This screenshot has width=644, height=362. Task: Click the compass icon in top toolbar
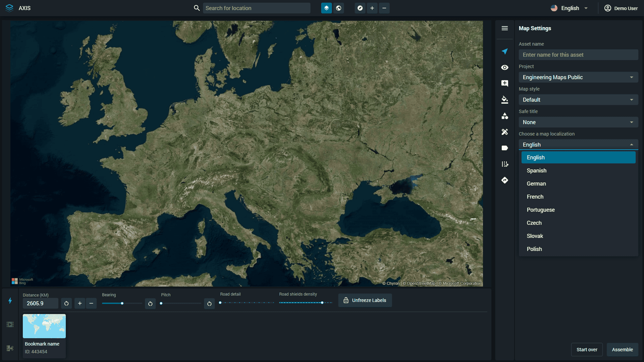[360, 8]
